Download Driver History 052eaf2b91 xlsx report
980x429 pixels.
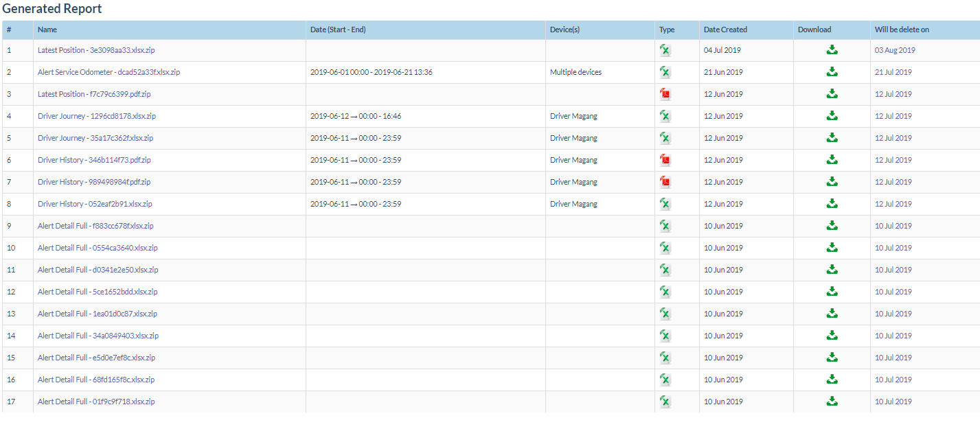[x=832, y=204]
